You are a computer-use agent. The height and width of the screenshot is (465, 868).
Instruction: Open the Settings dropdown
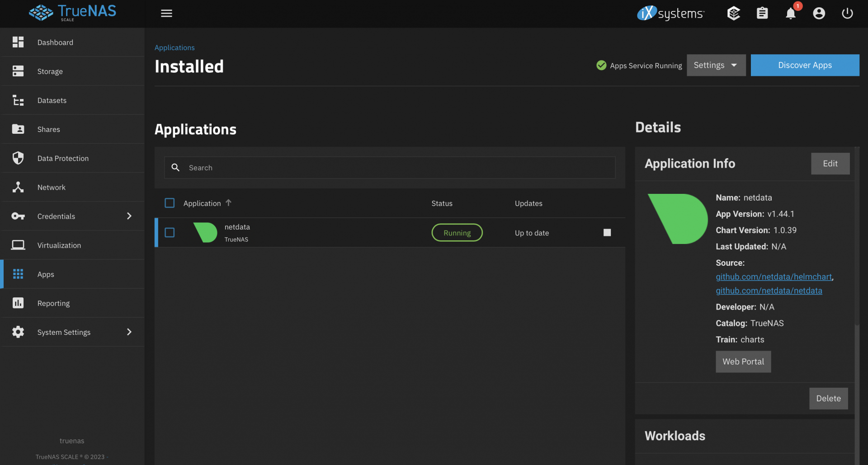[x=716, y=65]
